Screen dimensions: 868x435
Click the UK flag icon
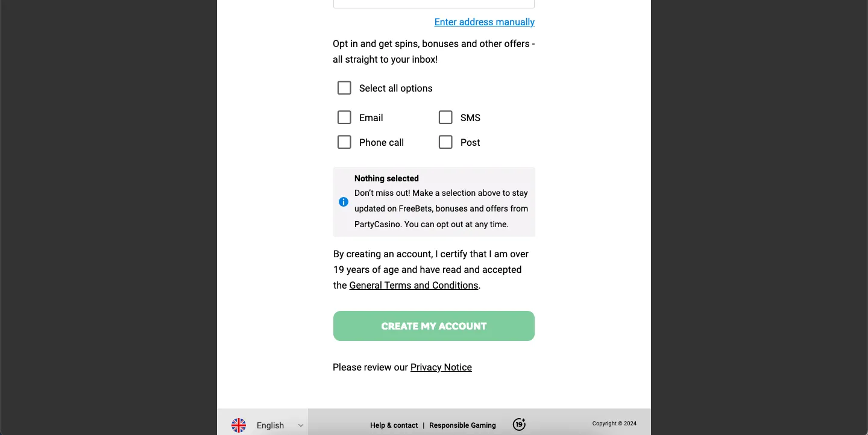tap(239, 425)
